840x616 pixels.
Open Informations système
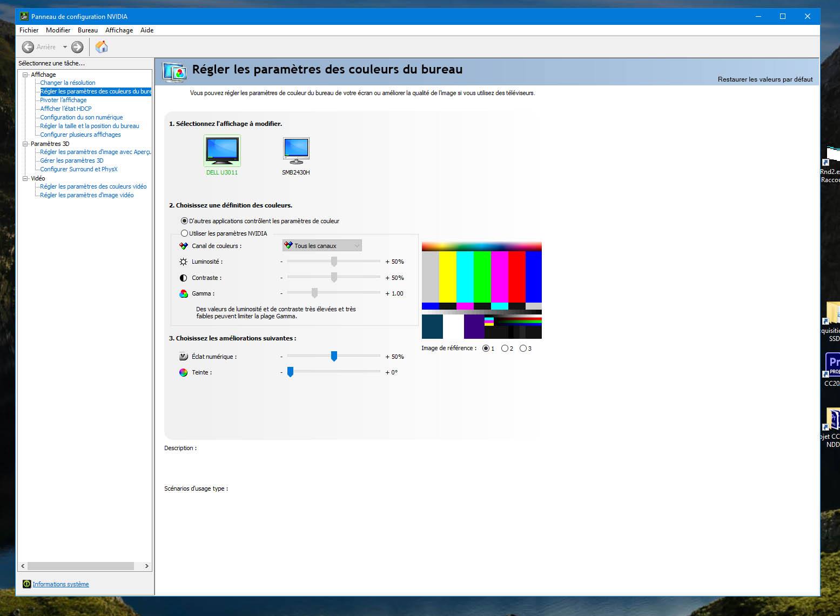[x=60, y=584]
